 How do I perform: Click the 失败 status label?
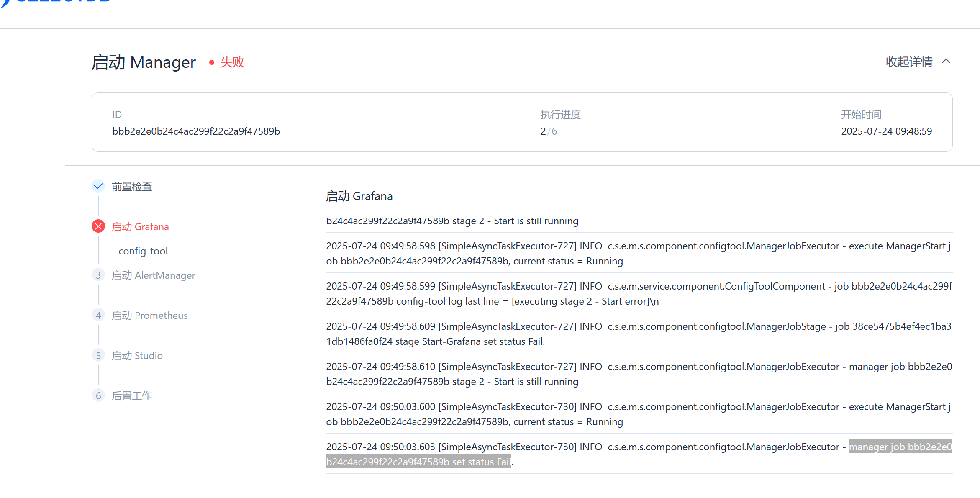(x=232, y=62)
